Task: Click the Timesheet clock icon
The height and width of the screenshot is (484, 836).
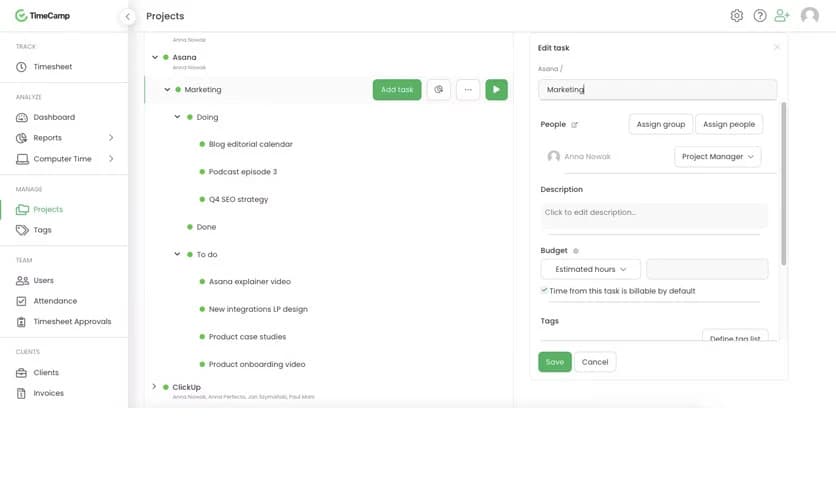Action: 21,67
